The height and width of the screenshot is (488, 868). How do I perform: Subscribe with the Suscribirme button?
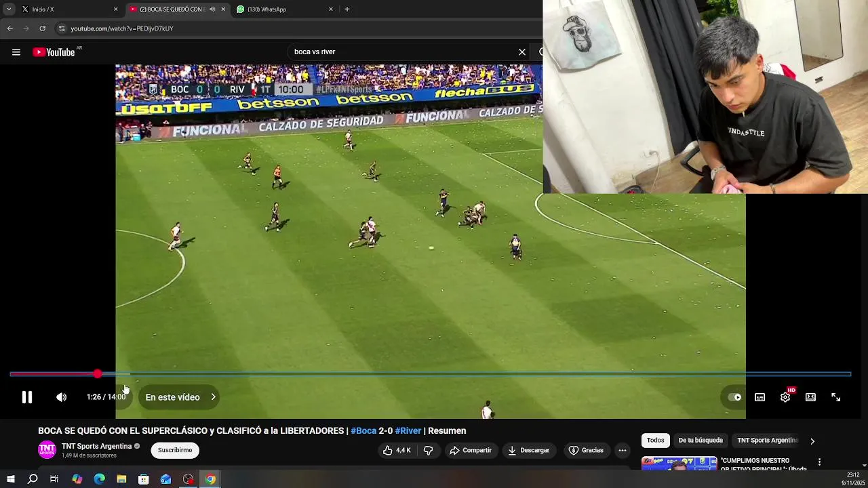pyautogui.click(x=175, y=450)
